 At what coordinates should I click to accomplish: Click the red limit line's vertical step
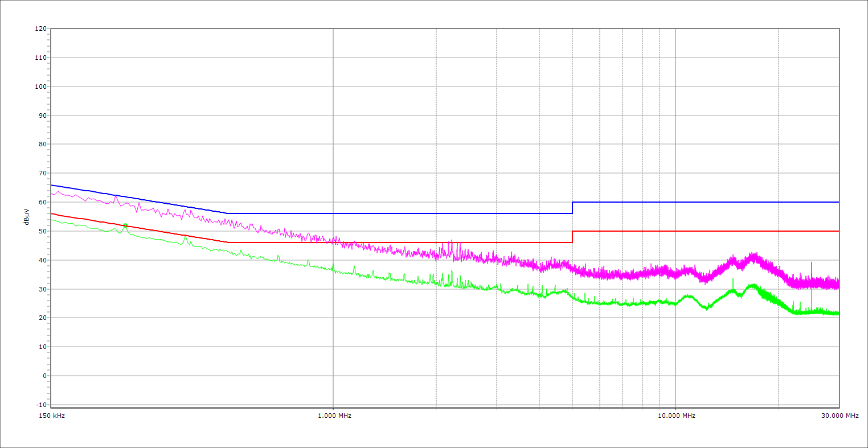coord(572,237)
